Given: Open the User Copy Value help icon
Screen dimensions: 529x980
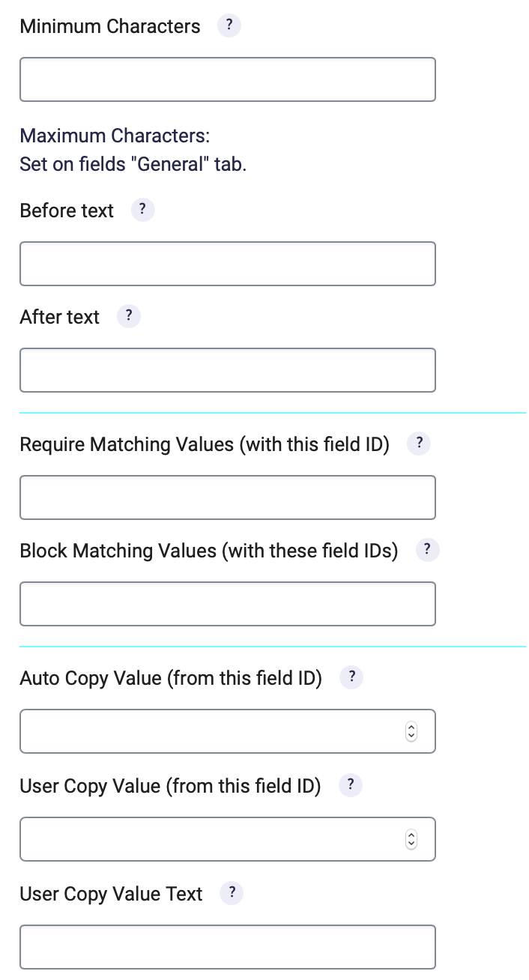Looking at the screenshot, I should point(351,785).
